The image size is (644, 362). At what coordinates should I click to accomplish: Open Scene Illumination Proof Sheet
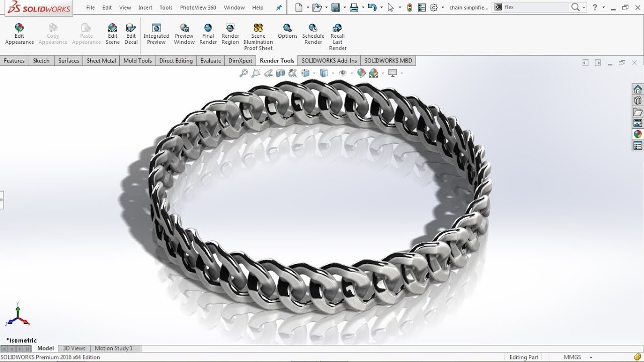pos(258,36)
